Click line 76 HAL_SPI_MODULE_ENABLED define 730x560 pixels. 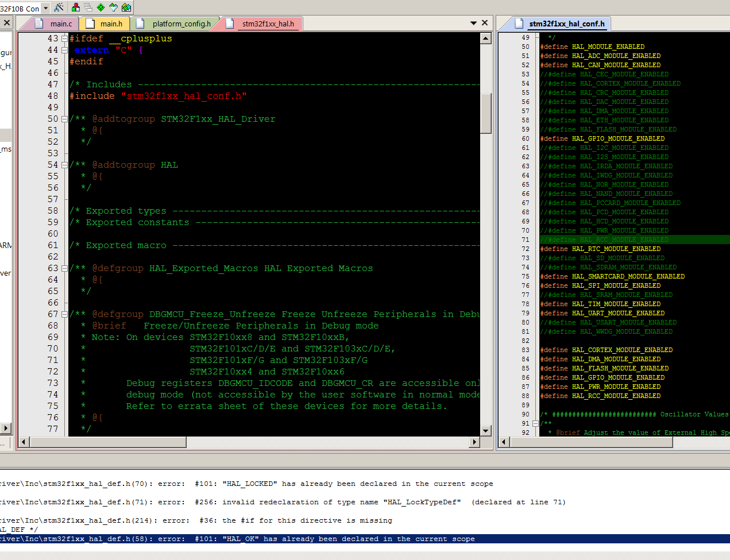pyautogui.click(x=600, y=285)
